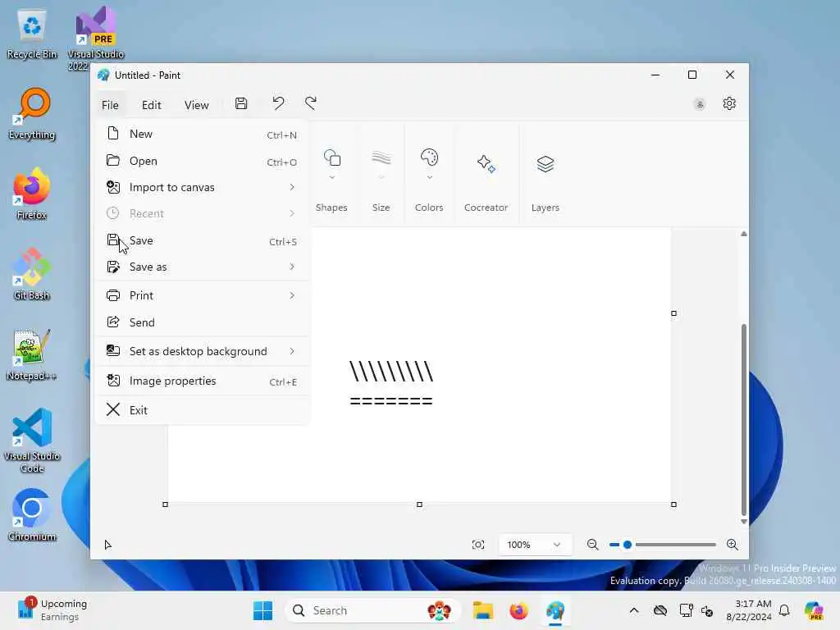Viewport: 840px width, 630px height.
Task: Select New from the File menu
Action: point(202,134)
